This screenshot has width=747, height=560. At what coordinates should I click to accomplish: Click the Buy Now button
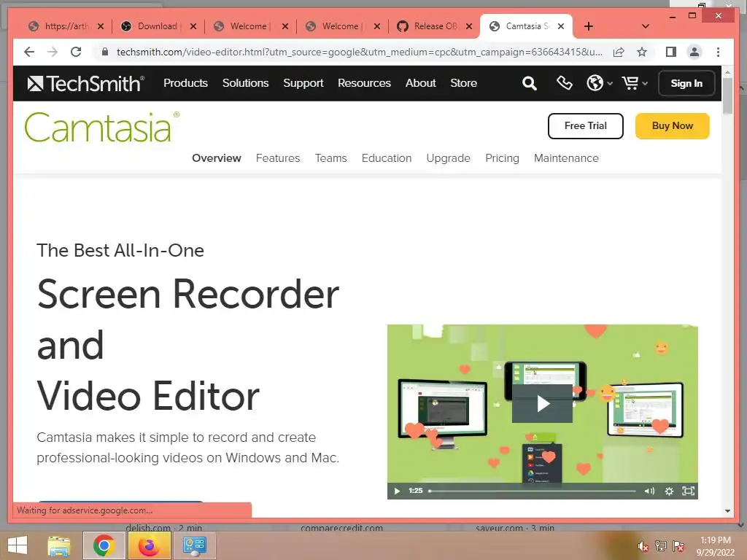(x=672, y=125)
